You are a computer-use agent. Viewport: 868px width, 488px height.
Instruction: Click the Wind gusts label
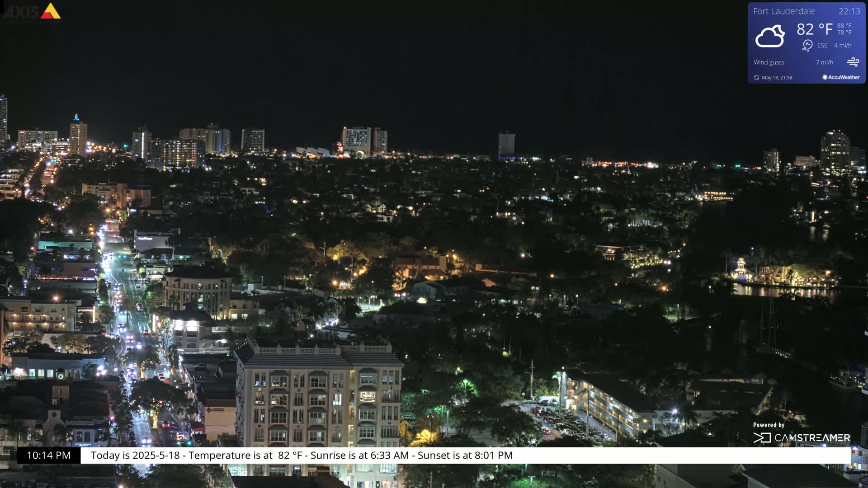click(769, 62)
